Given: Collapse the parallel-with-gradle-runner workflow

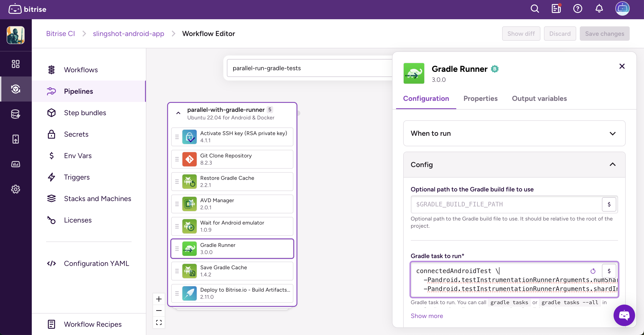Looking at the screenshot, I should [178, 113].
